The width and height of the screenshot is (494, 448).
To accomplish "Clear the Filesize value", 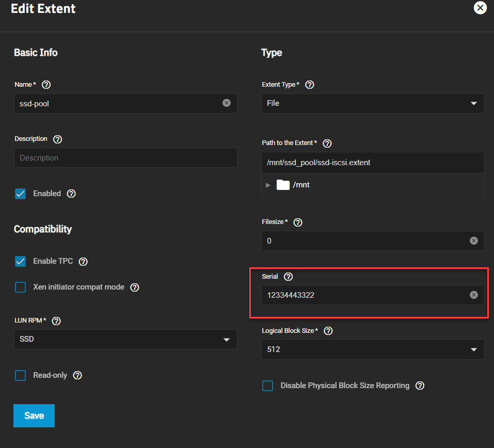I will pyautogui.click(x=473, y=241).
